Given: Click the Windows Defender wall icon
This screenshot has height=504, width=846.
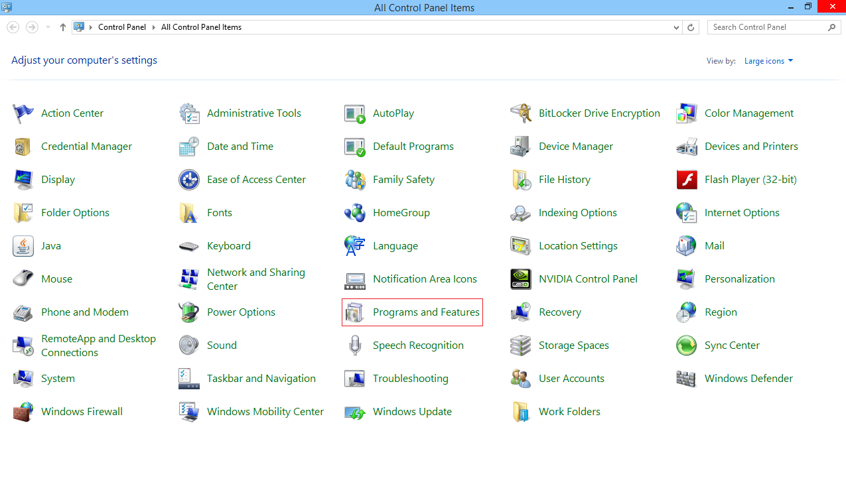Looking at the screenshot, I should click(687, 379).
